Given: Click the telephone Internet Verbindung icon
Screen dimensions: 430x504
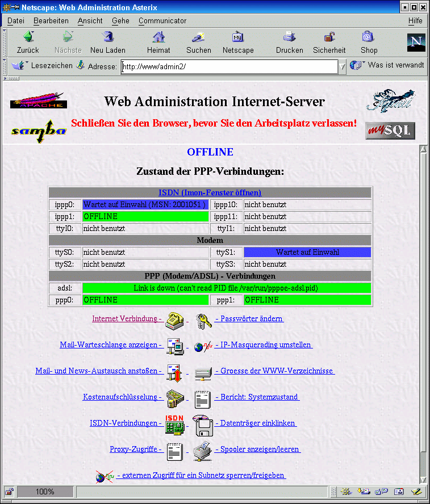Looking at the screenshot, I should (174, 320).
